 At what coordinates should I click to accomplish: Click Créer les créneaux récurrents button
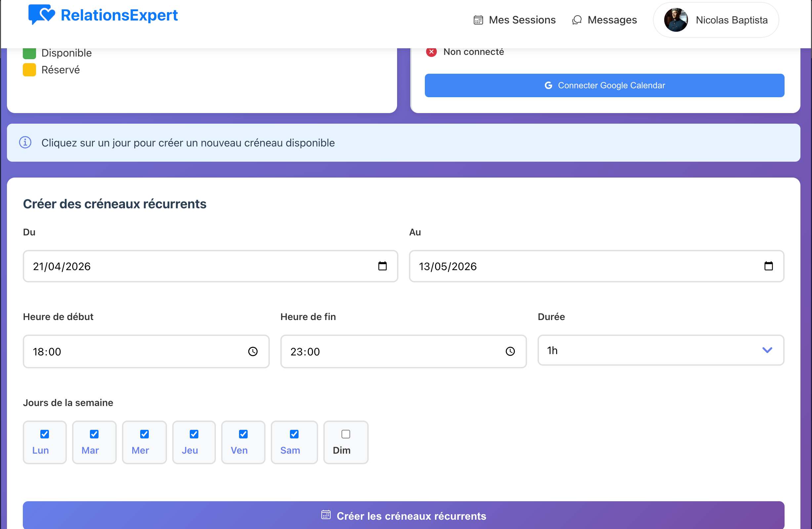click(x=403, y=515)
